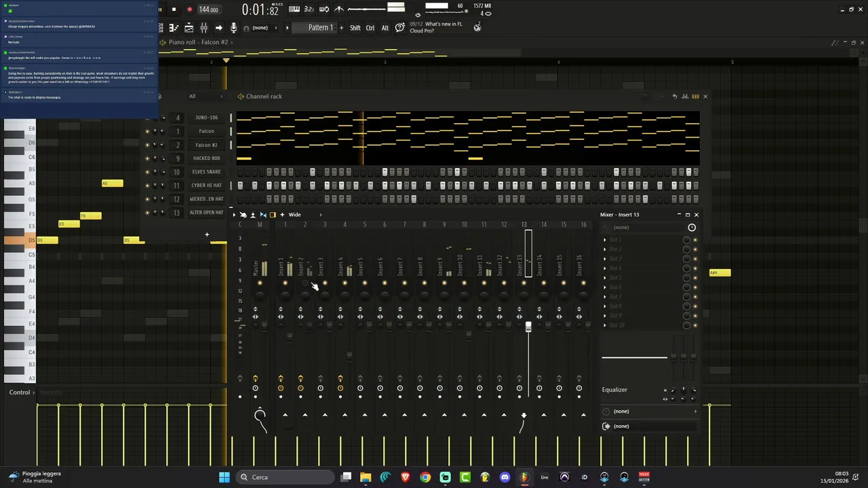868x488 pixels.
Task: Unmute Insert 2 mixer track
Action: (x=304, y=283)
